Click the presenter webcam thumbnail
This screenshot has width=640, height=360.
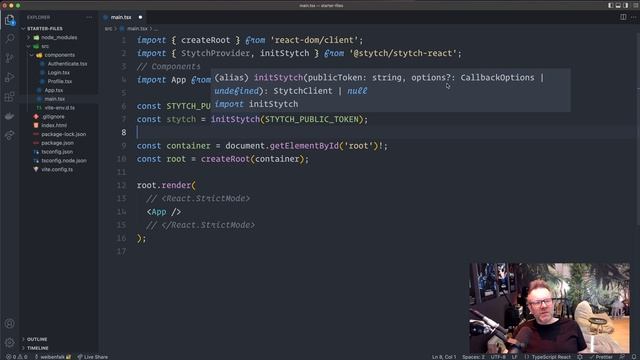(x=549, y=308)
